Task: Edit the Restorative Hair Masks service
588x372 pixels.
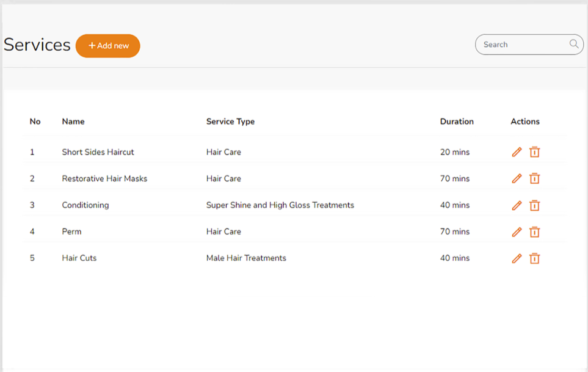Action: 517,178
